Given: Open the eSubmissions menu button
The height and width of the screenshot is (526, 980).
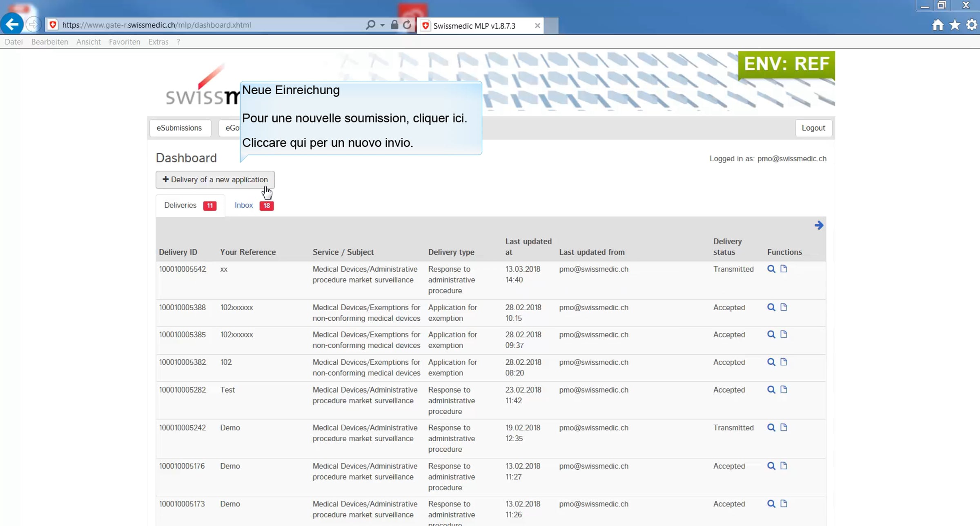Looking at the screenshot, I should (180, 128).
